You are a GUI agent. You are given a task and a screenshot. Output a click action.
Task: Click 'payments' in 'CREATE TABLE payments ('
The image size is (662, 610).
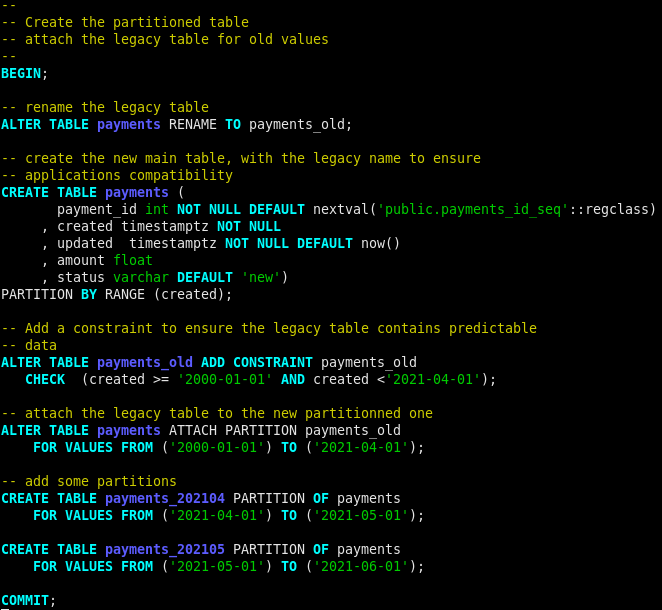pyautogui.click(x=137, y=192)
